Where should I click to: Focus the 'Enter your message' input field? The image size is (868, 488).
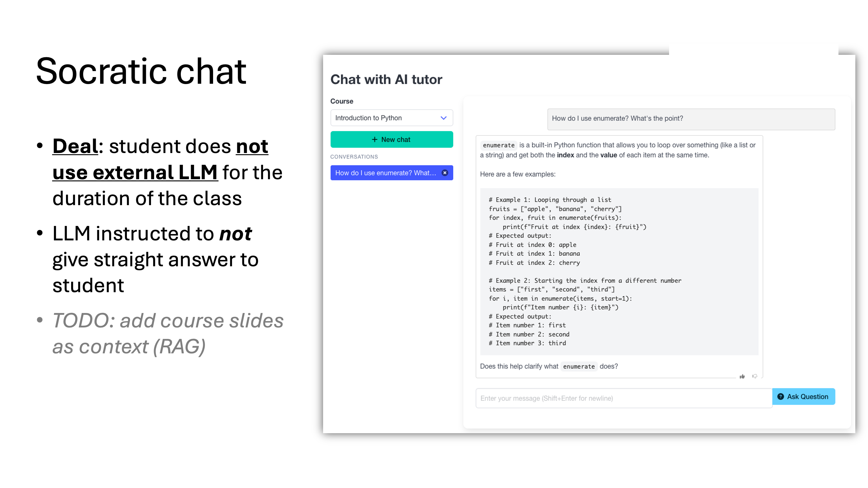pos(623,399)
